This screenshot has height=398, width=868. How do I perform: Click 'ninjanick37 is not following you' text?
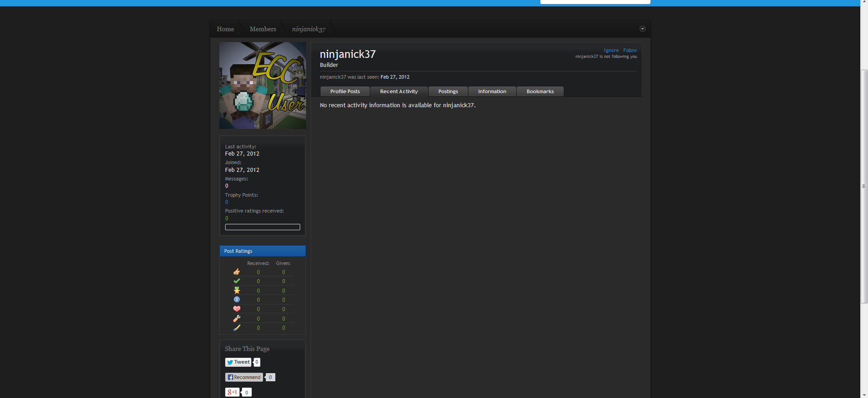606,57
